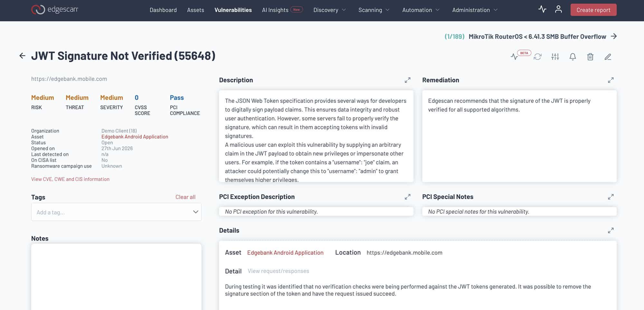Open View CVE, CWE and CIS information
This screenshot has height=310, width=644.
click(70, 179)
